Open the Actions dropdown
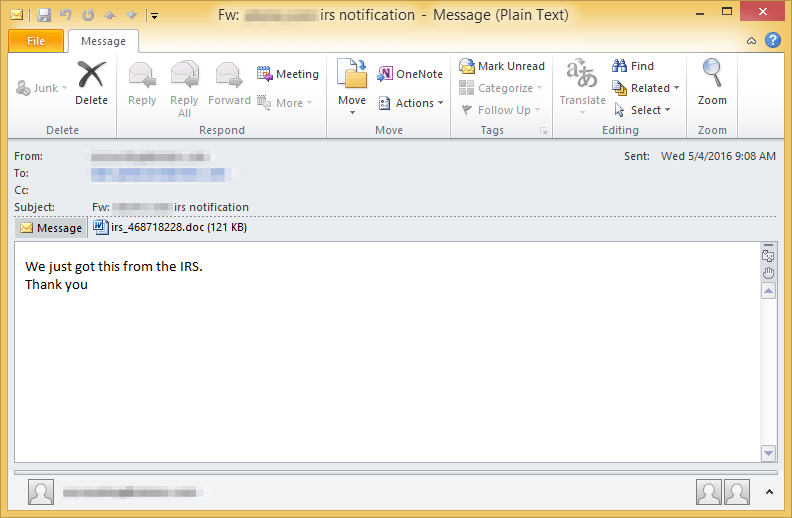Screen dimensions: 792x518 tap(411, 103)
